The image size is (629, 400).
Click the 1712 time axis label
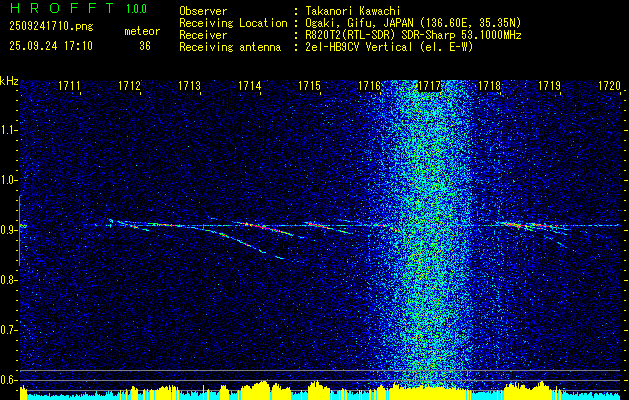coord(130,86)
